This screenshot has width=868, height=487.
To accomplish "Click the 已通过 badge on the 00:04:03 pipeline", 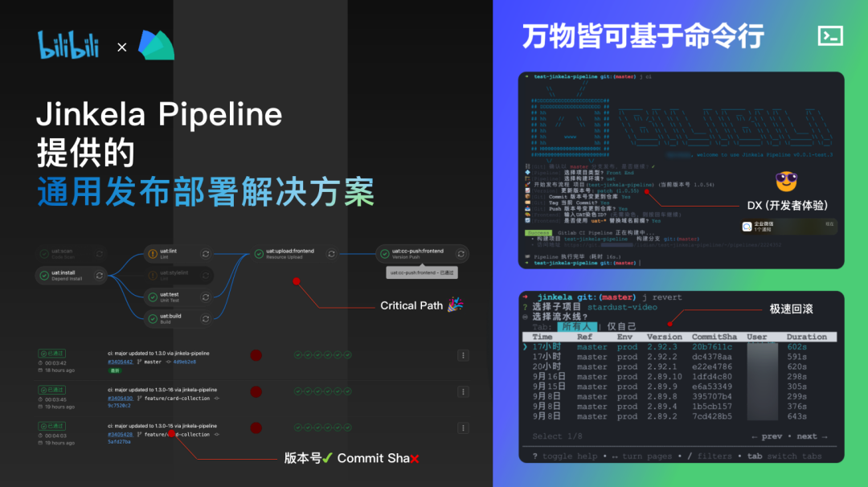I will point(52,426).
